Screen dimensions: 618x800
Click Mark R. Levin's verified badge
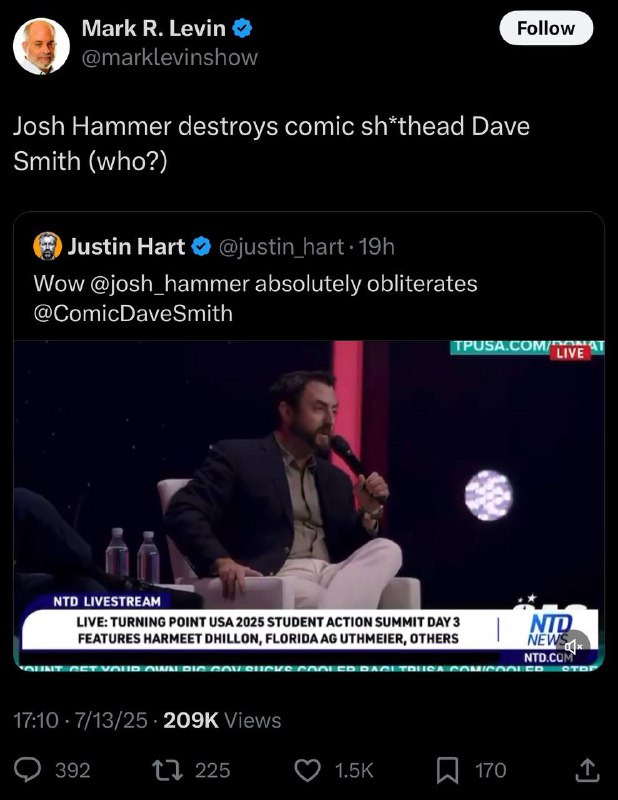242,28
